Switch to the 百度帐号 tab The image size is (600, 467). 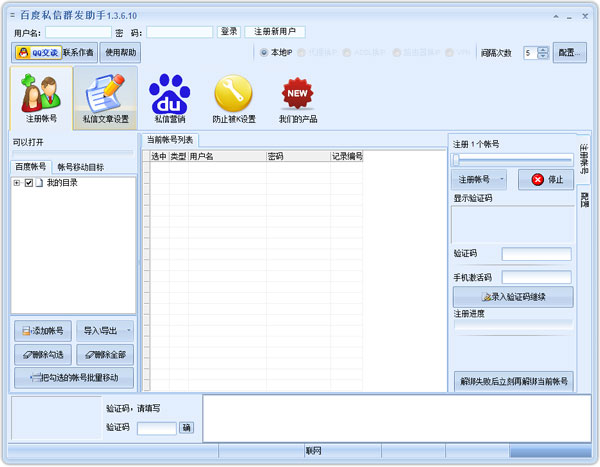pyautogui.click(x=31, y=167)
